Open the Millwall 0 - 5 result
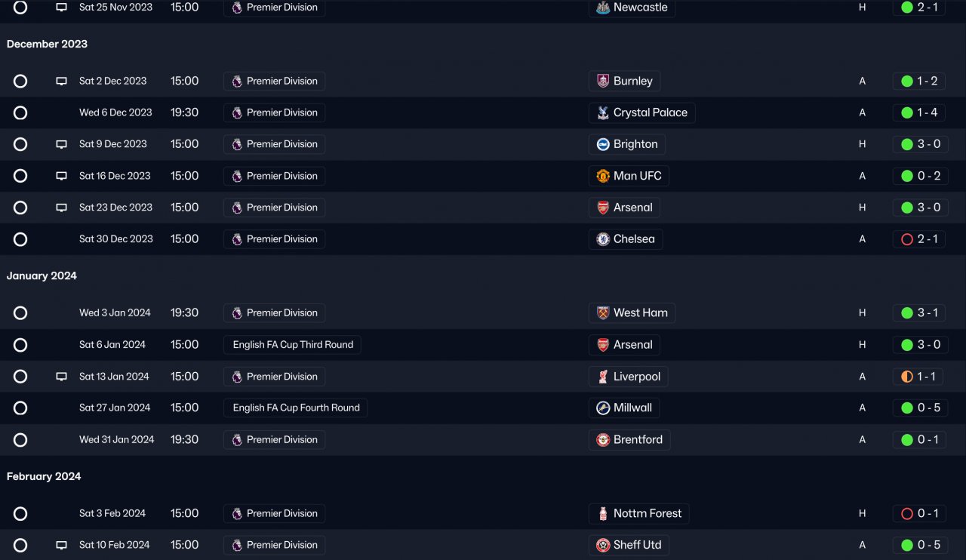This screenshot has height=560, width=966. coord(919,408)
